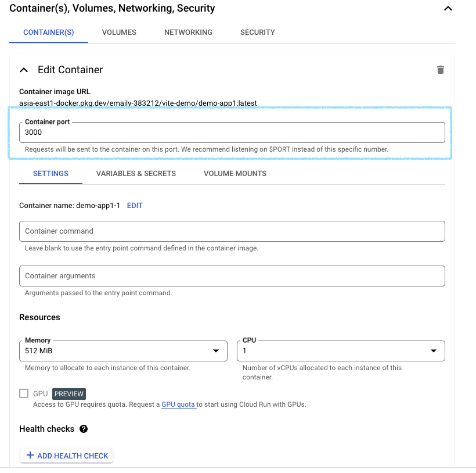Click into the Container command field
The width and height of the screenshot is (476, 473).
[232, 231]
